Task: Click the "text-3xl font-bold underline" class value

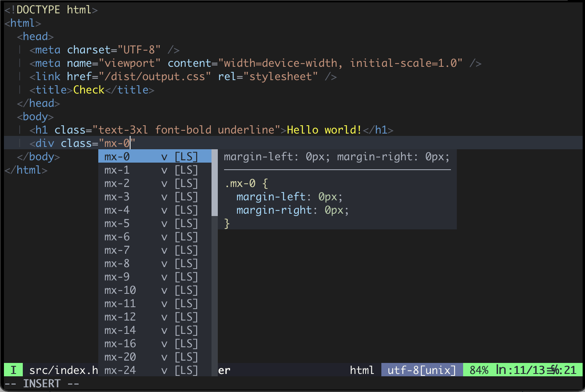Action: coord(186,130)
